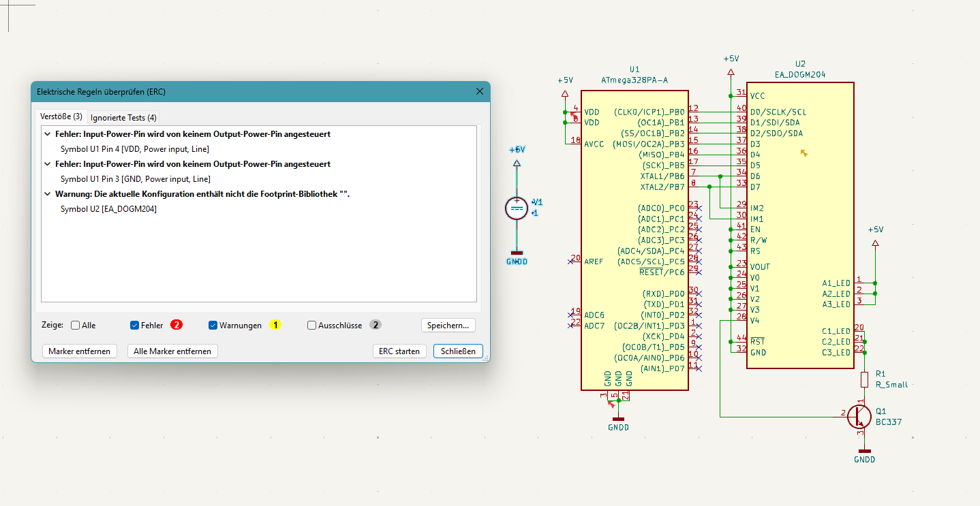The image size is (980, 506).
Task: Select the V1 voltage source symbol
Action: coord(517,208)
